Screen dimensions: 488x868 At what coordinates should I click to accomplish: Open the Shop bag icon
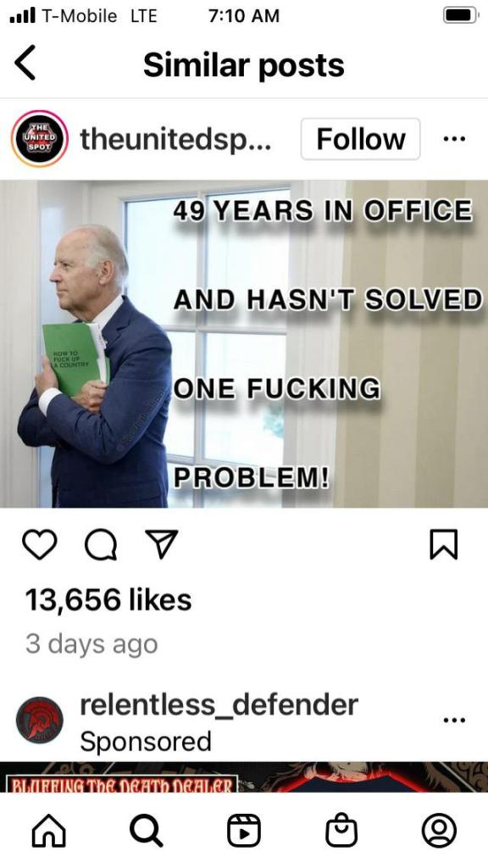click(341, 831)
